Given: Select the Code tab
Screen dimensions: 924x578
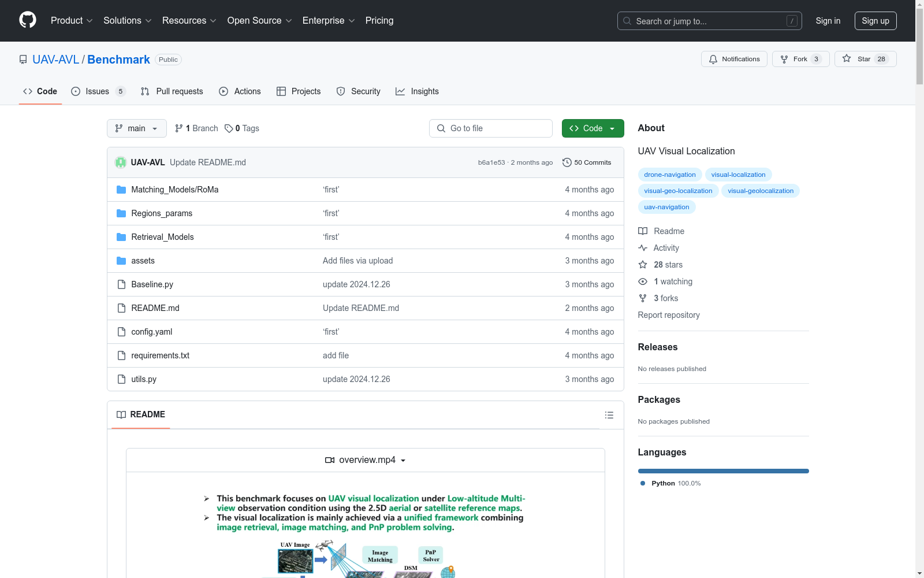Looking at the screenshot, I should point(40,91).
